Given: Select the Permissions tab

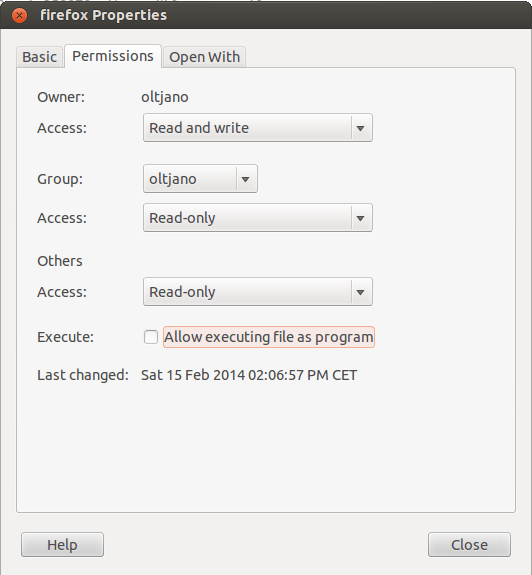Looking at the screenshot, I should [113, 56].
